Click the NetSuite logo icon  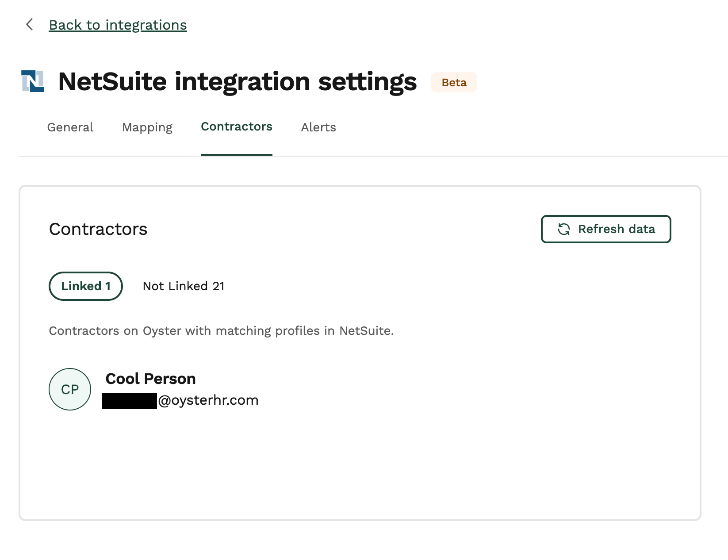click(x=33, y=81)
